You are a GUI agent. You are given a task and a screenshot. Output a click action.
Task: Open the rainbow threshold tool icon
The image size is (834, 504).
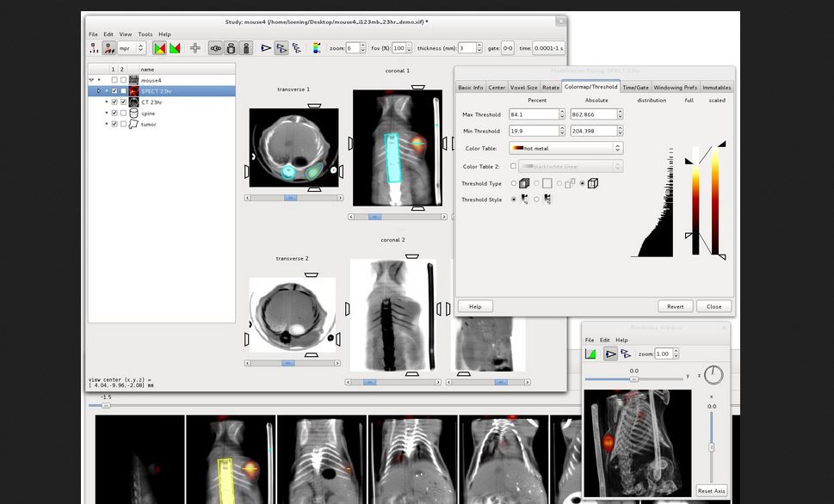[317, 48]
